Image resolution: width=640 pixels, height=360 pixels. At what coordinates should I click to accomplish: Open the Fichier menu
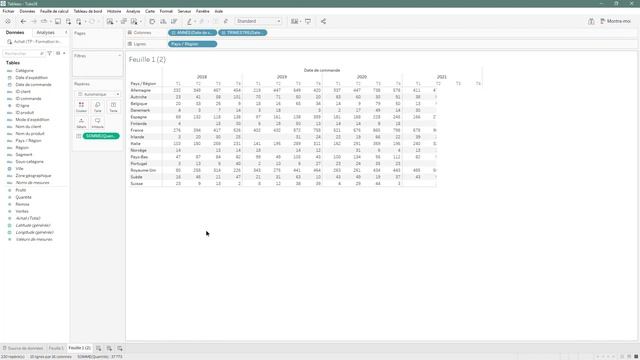click(8, 11)
